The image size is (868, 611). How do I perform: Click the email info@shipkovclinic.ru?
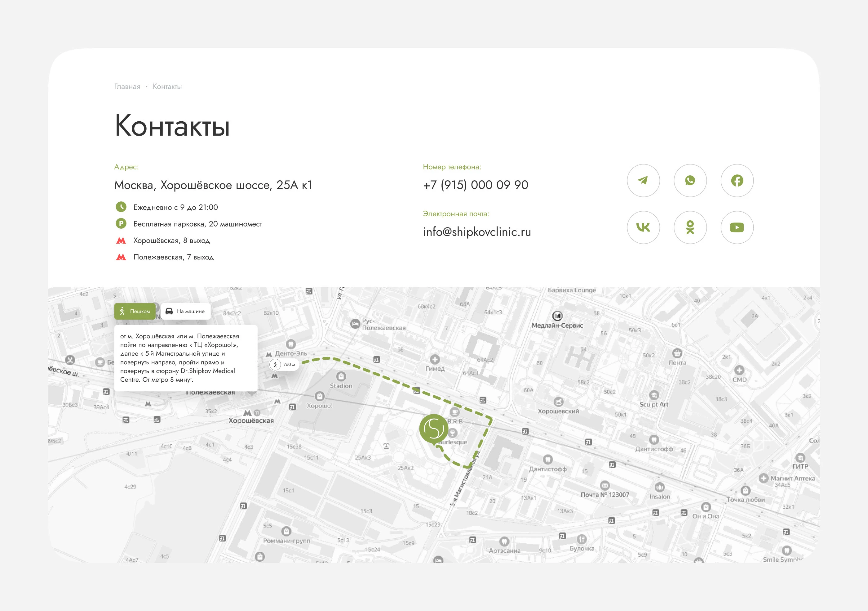477,232
